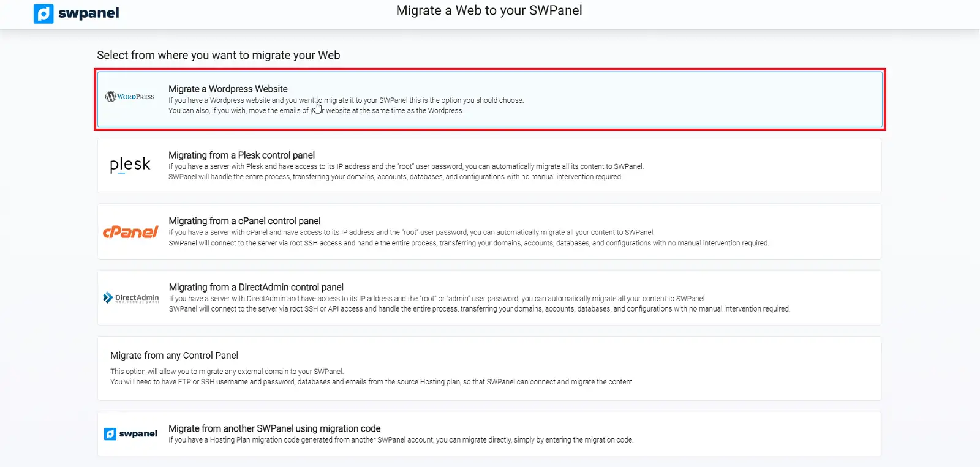Choose Migrating from a cPanel control panel
This screenshot has height=467, width=980.
489,231
